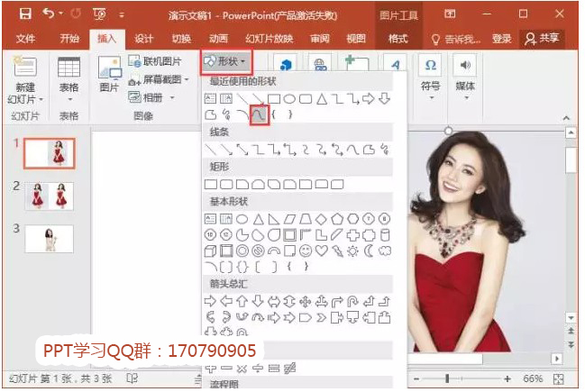585x392 pixels.
Task: Click the Undo arrow icon
Action: 49,14
